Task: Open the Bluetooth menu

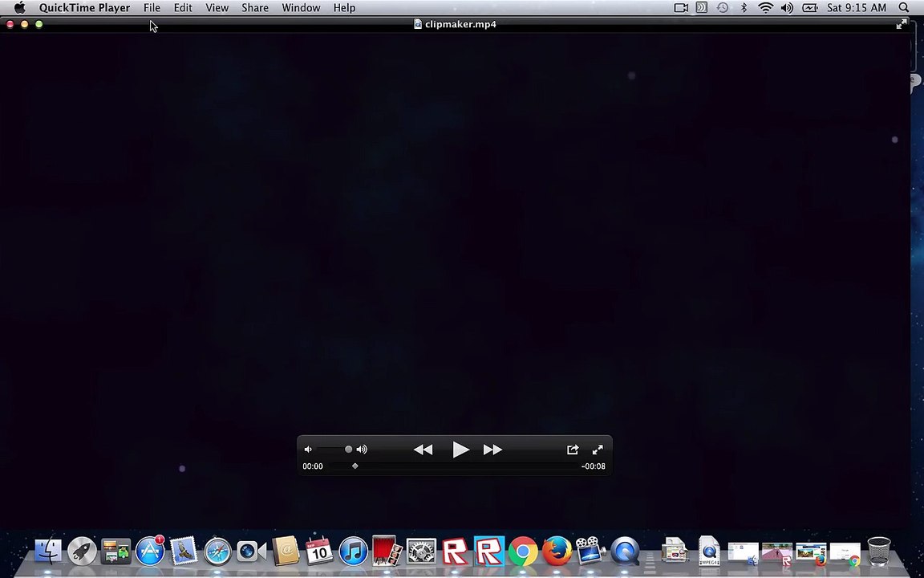Action: click(744, 8)
